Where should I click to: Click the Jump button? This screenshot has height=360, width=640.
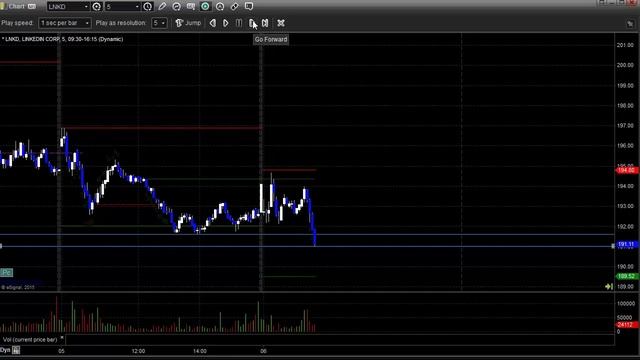pyautogui.click(x=188, y=23)
